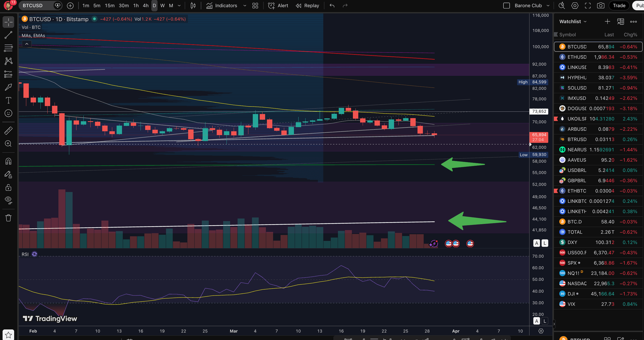The height and width of the screenshot is (340, 644).
Task: Flip the theme switch near Barone Club
Action: click(x=506, y=5)
